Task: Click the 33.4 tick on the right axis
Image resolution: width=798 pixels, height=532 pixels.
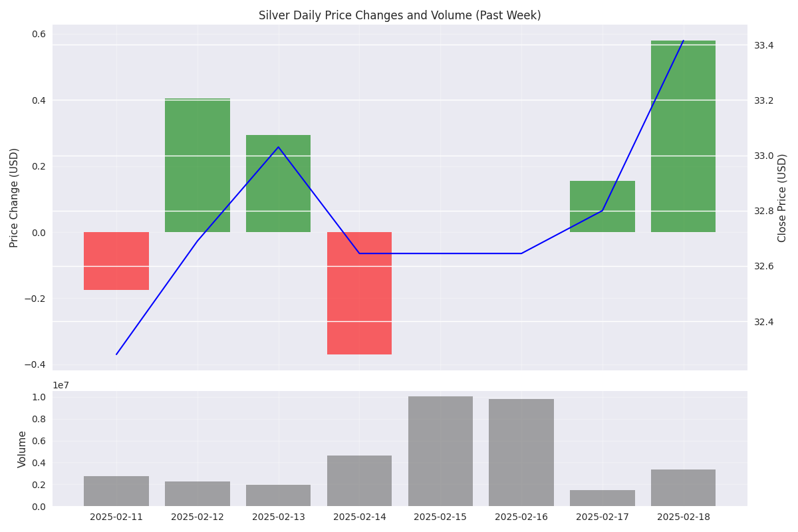Action: click(763, 45)
